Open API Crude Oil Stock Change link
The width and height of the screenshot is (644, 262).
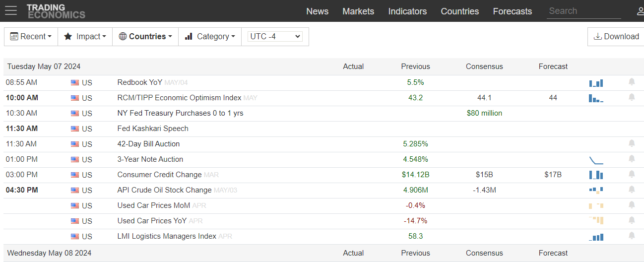tap(164, 190)
